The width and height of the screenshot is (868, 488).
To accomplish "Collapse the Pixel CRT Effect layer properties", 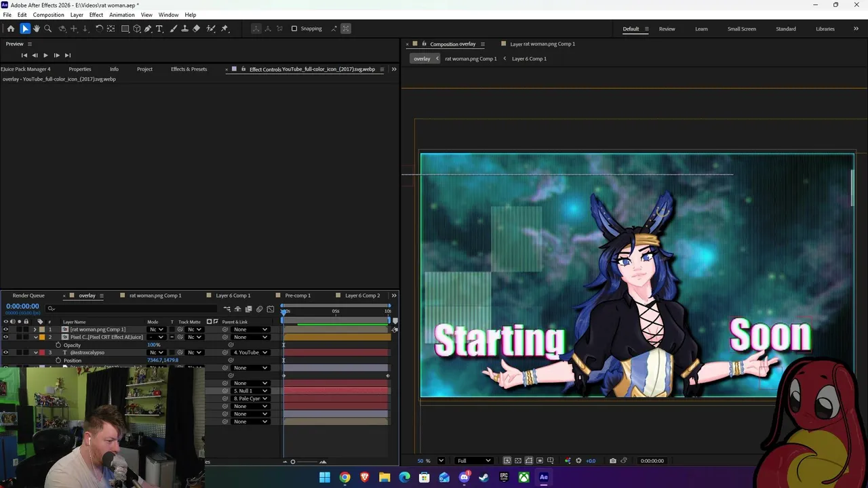I will 35,337.
